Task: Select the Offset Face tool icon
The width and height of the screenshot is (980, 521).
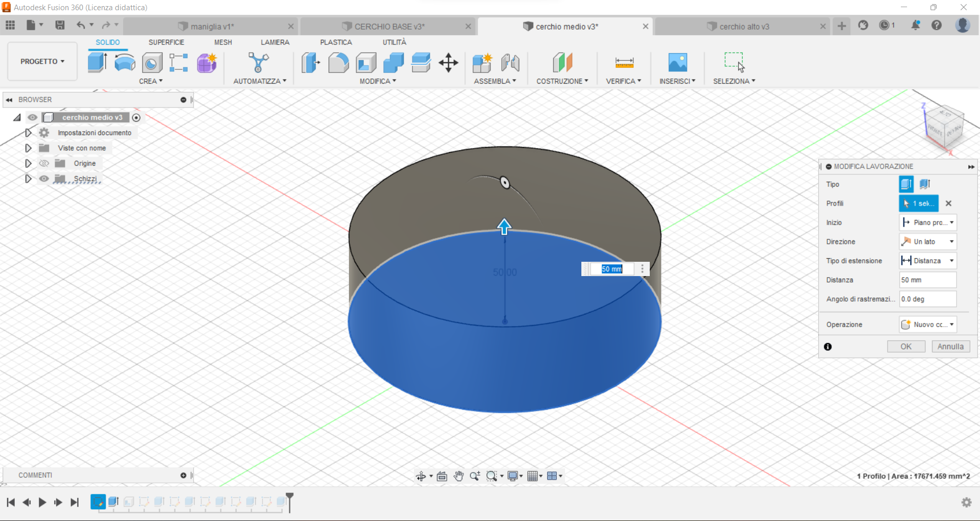Action: [421, 62]
